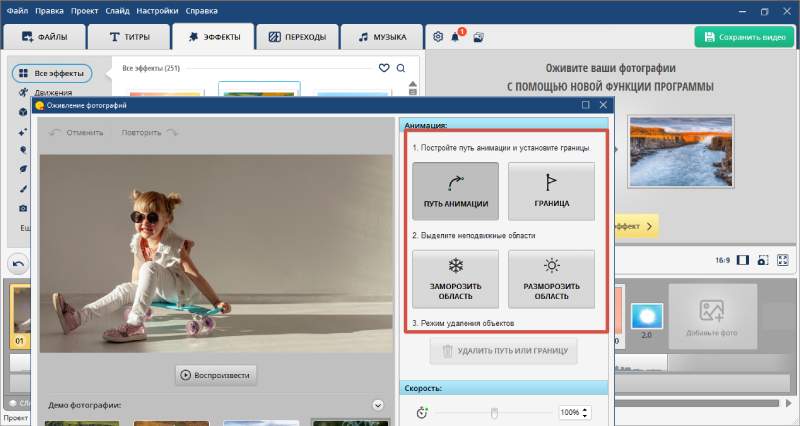Click the Добавьте фото placeholder
This screenshot has height=426, width=800.
click(712, 316)
